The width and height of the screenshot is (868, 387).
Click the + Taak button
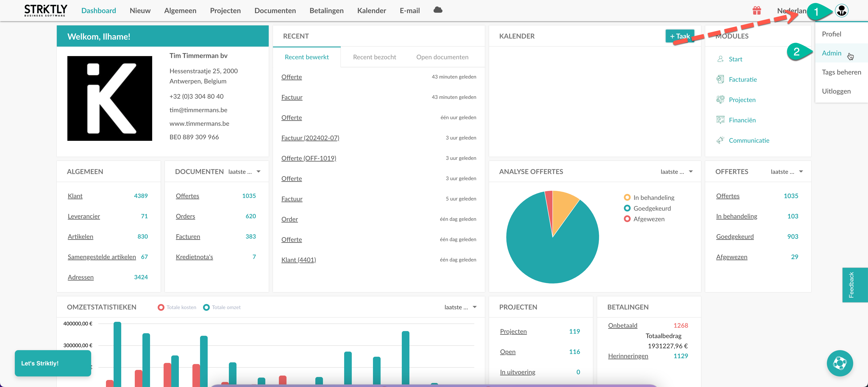[x=680, y=36]
